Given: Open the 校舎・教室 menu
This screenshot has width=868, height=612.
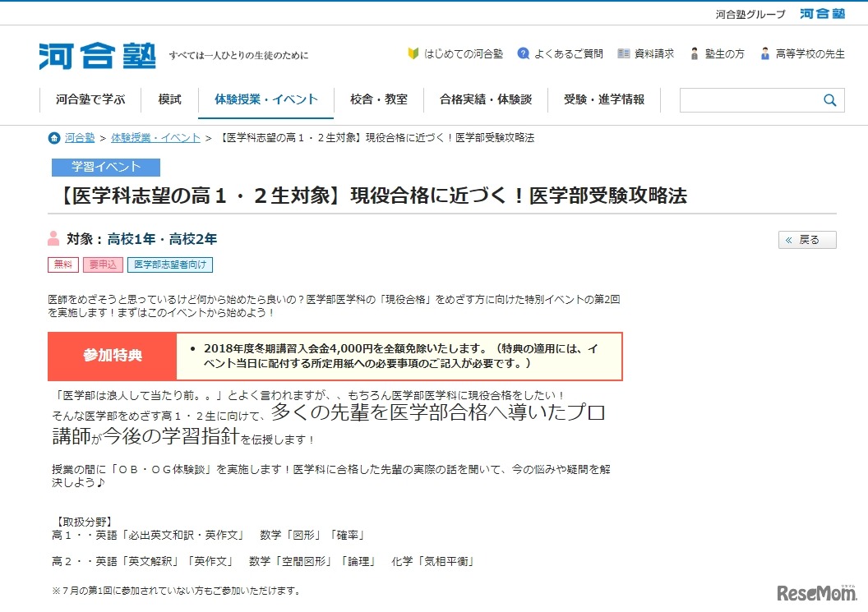Looking at the screenshot, I should coord(379,99).
